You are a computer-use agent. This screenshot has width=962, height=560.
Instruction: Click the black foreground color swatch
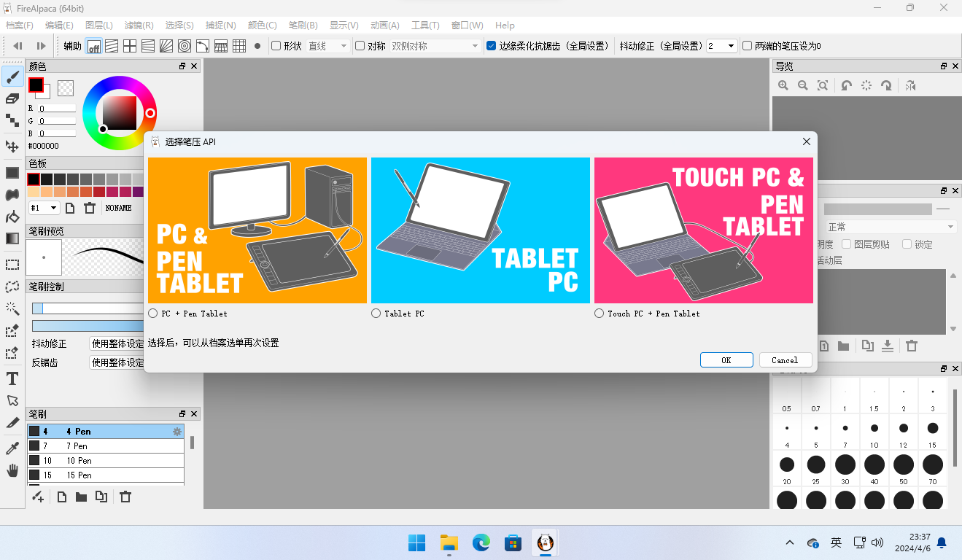click(36, 85)
